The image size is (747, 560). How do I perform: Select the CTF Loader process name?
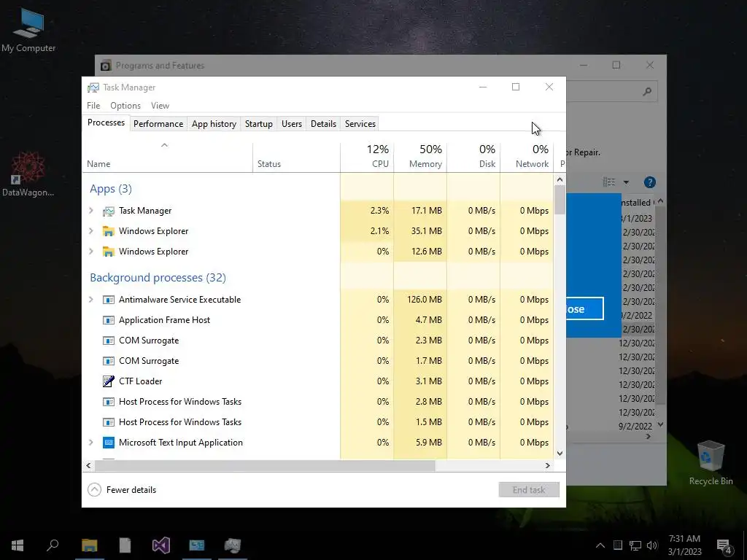click(x=141, y=381)
